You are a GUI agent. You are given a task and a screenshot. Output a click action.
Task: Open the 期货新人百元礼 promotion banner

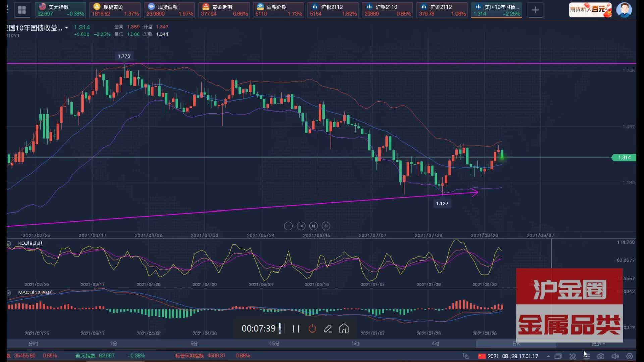(590, 10)
